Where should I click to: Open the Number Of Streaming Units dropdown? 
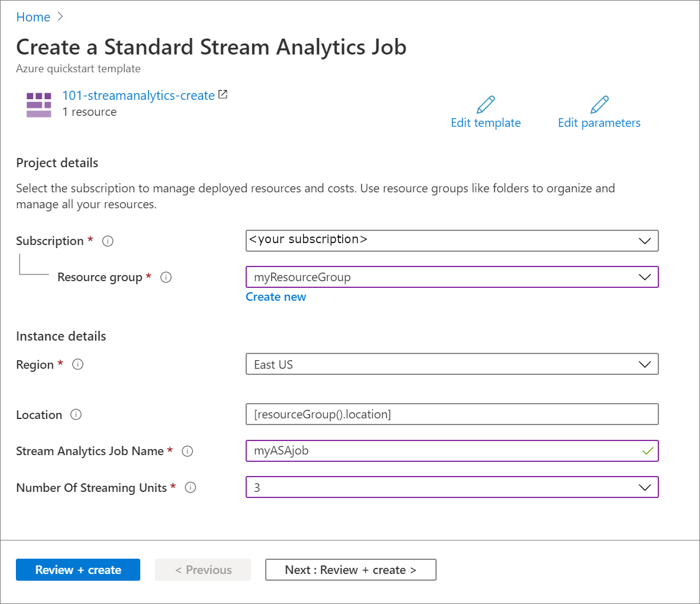click(x=644, y=488)
